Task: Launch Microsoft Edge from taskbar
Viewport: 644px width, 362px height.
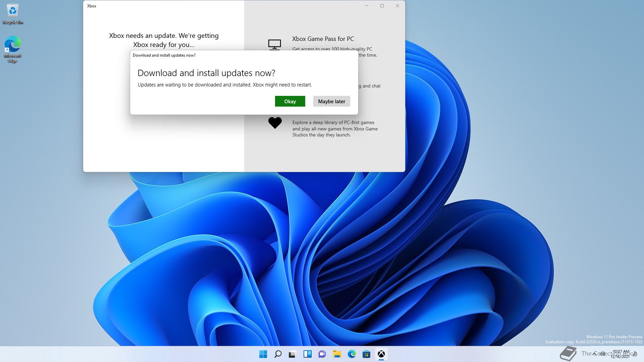Action: coord(352,354)
